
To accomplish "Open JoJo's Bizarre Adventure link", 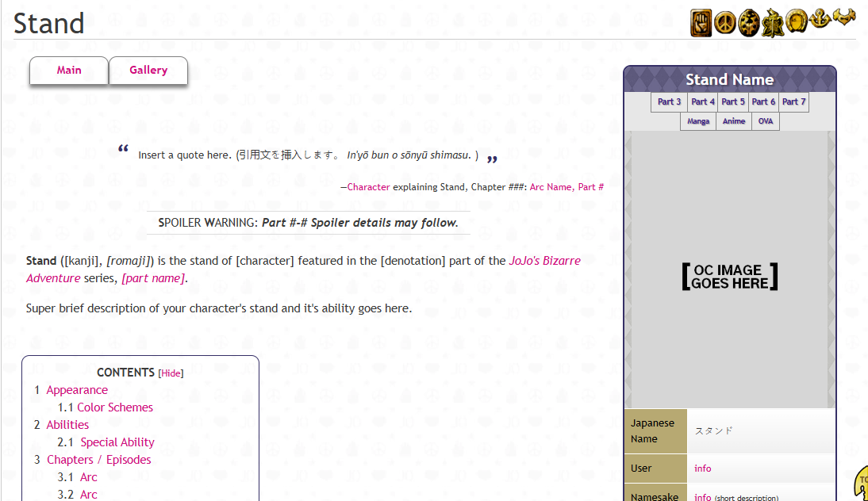I will 303,270.
